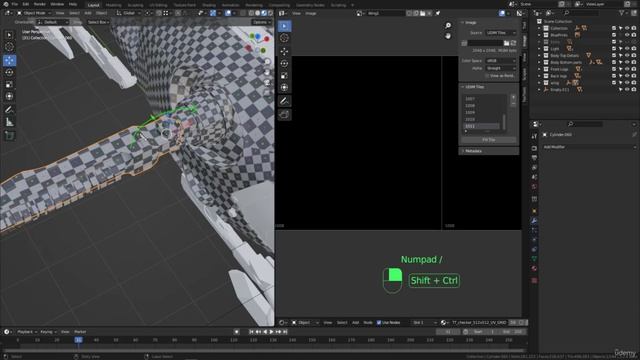Toggle visibility eye of Light collection
640x360 pixels.
[x=627, y=49]
